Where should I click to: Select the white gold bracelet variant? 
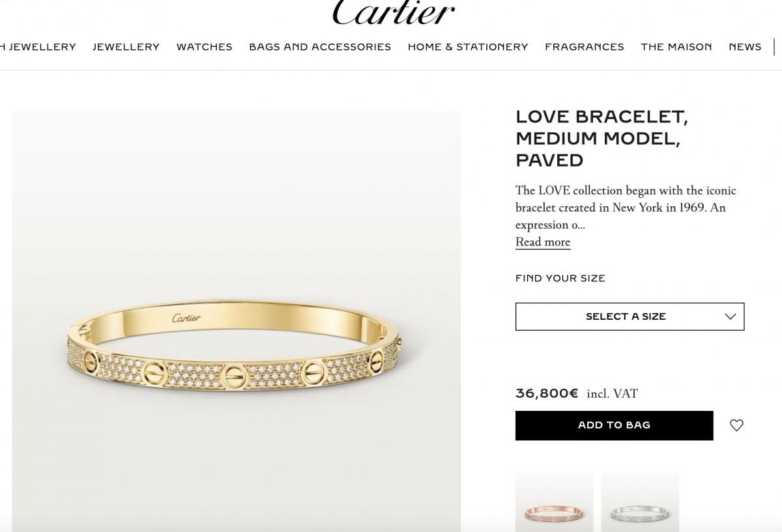coord(640,503)
